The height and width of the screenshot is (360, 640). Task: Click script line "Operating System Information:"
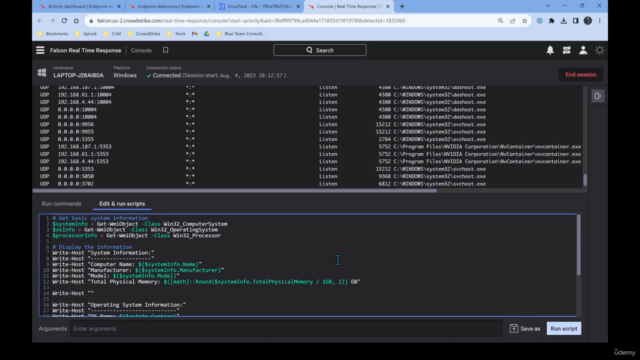(x=119, y=304)
